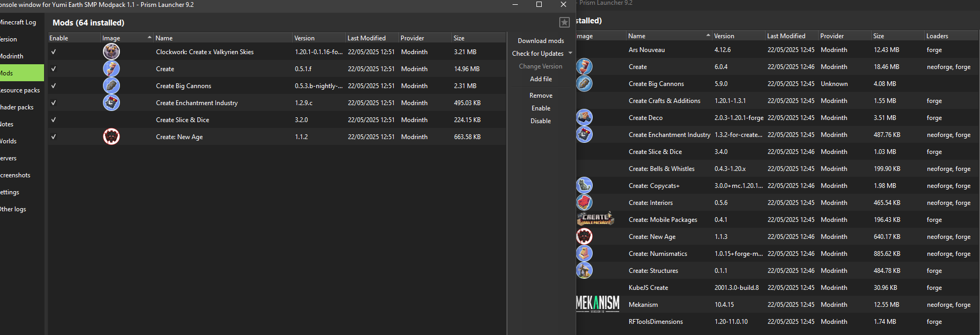Click the Create Enchantment Industry icon in the background window
Viewport: 980px width, 335px height.
coord(584,134)
